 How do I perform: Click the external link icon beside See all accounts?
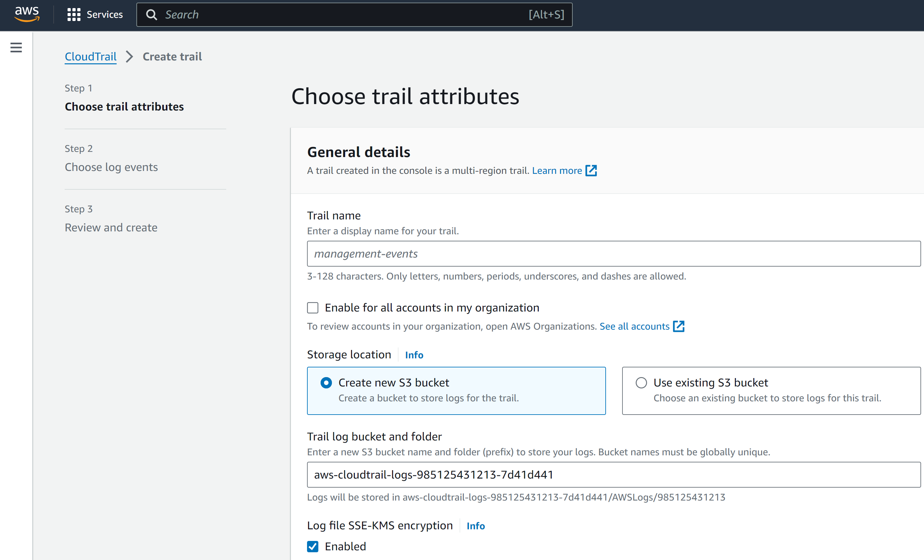pyautogui.click(x=679, y=326)
